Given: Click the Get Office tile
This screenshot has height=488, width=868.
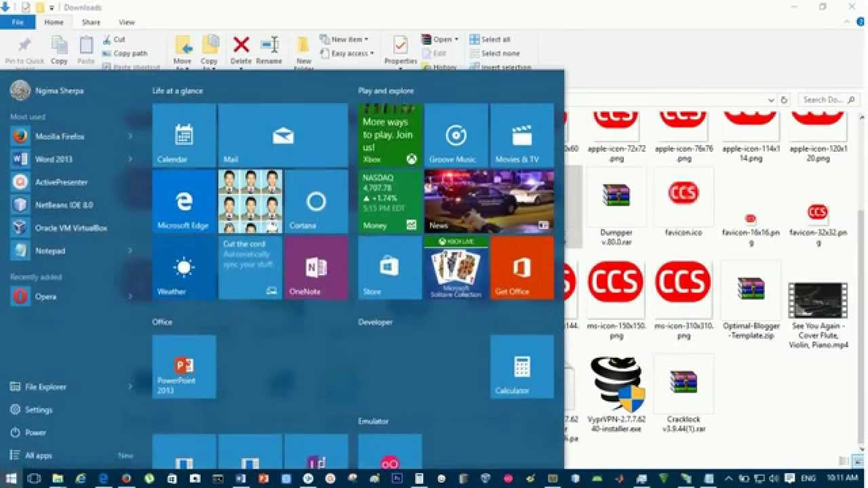Looking at the screenshot, I should click(522, 268).
